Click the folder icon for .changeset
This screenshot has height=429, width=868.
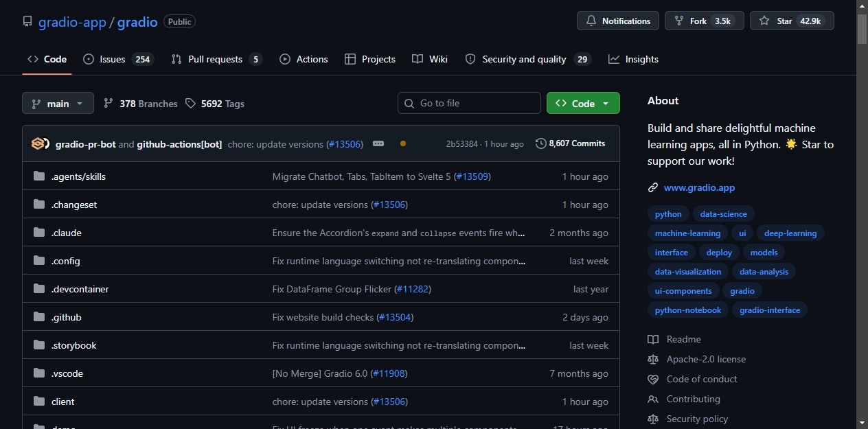(39, 205)
